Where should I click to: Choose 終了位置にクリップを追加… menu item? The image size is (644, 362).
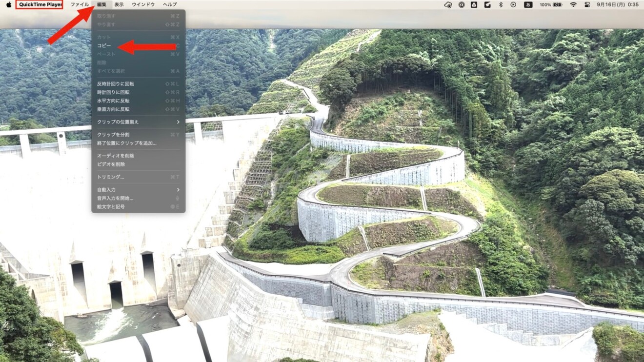[139, 143]
